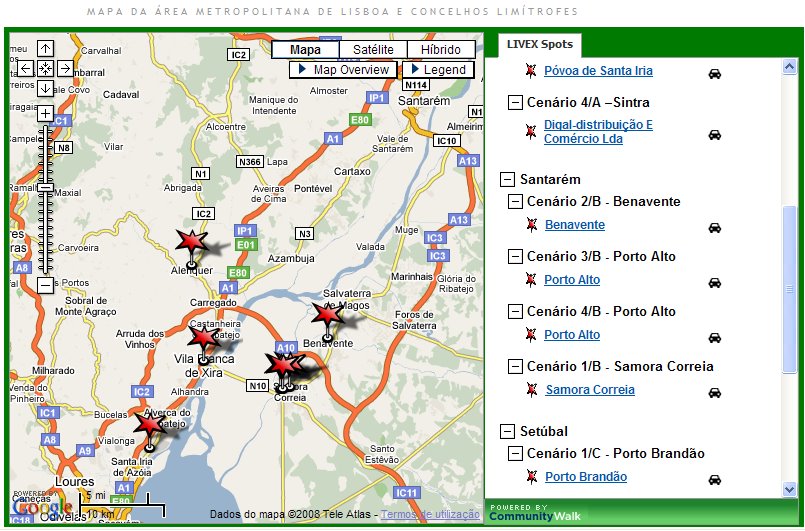Screen dimensions: 805x531
Task: Zoom in with the plus button
Action: coord(45,113)
